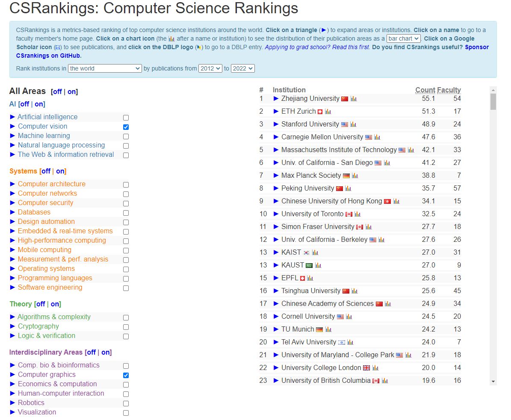Click the Faculty column header
The height and width of the screenshot is (420, 511).
coord(449,90)
